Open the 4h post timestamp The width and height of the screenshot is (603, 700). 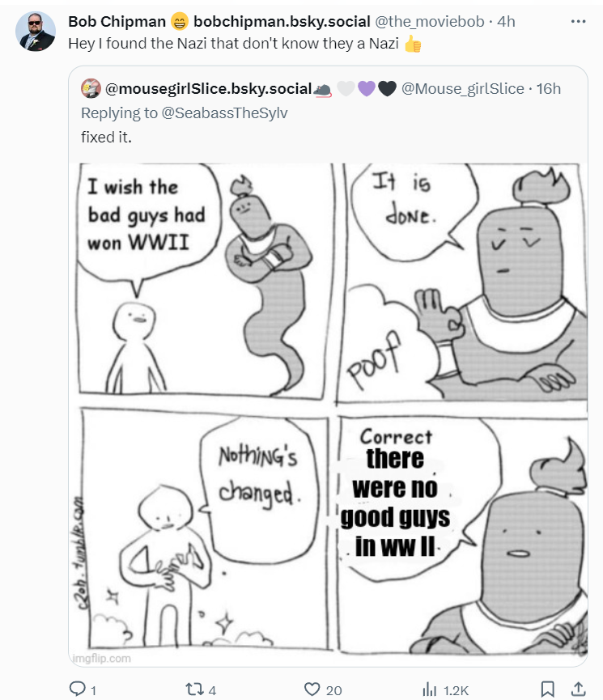(506, 21)
